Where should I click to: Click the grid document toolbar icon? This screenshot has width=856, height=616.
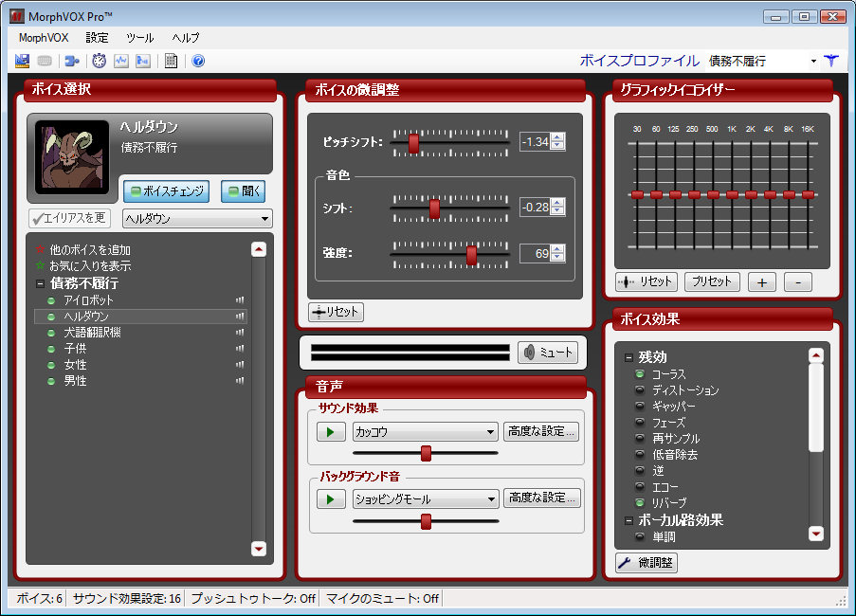pos(171,61)
